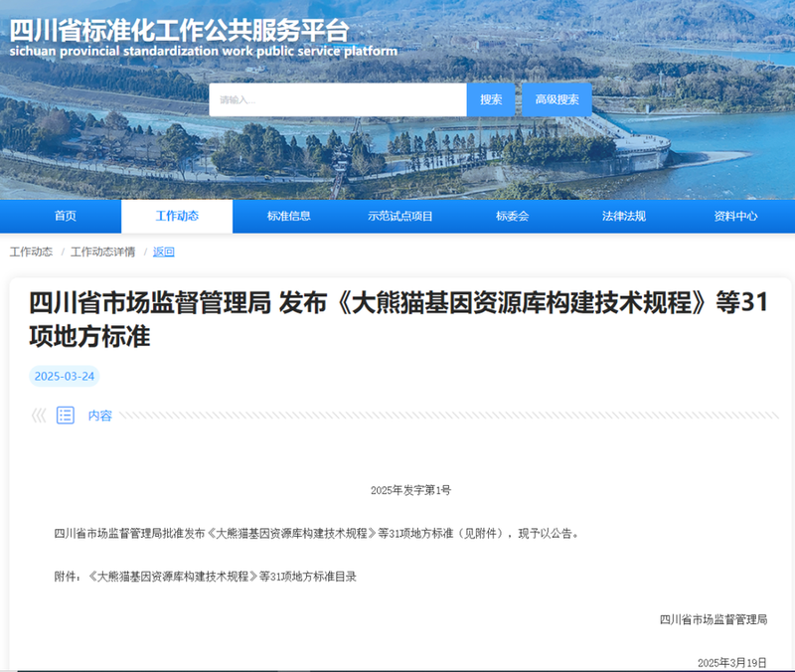This screenshot has height=672, width=795.
Task: Open the 首页 navigation tab
Action: 66,216
